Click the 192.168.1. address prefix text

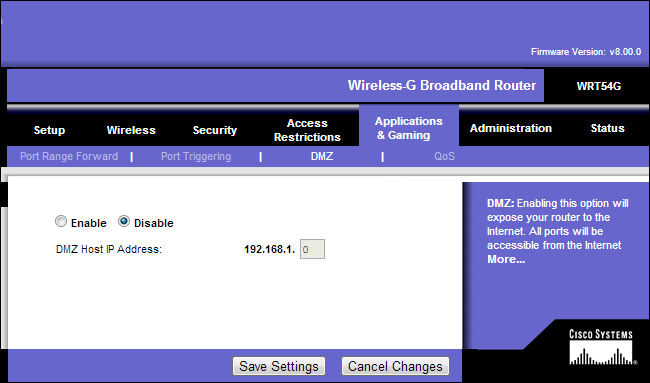coord(269,249)
